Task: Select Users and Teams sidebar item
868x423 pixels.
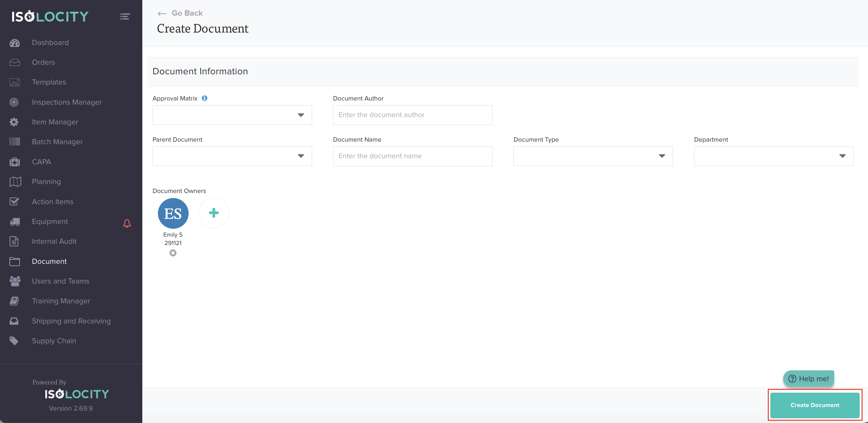Action: tap(61, 281)
